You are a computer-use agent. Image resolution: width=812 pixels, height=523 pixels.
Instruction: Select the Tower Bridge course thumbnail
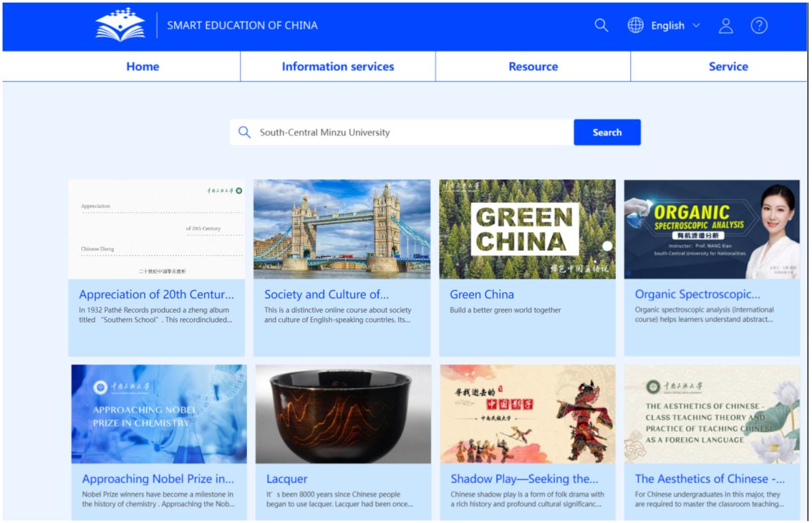342,229
